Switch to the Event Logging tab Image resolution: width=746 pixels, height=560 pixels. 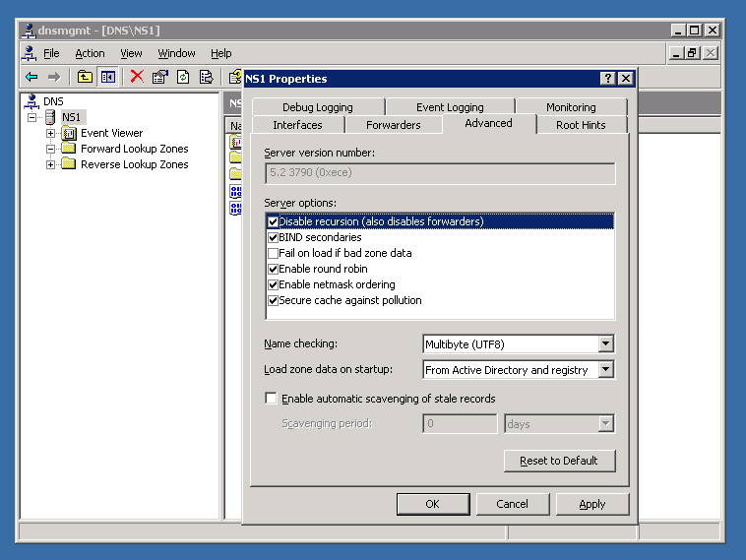tap(450, 107)
